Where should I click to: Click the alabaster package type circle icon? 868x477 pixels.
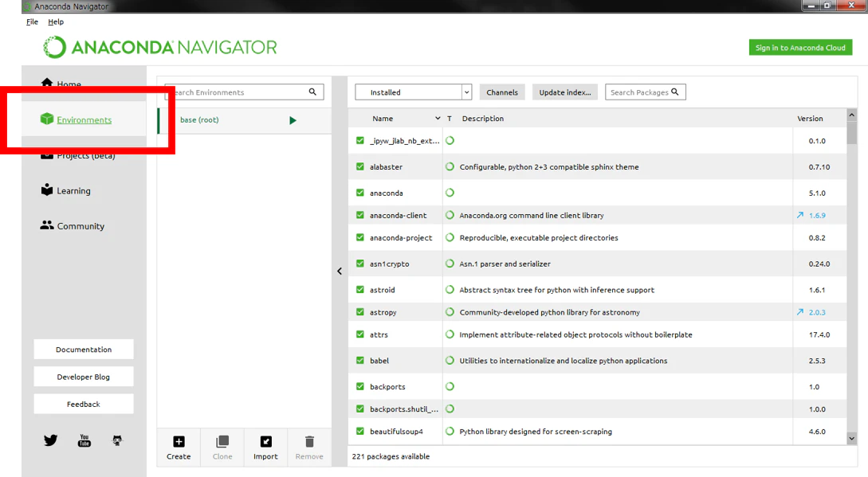(x=450, y=166)
